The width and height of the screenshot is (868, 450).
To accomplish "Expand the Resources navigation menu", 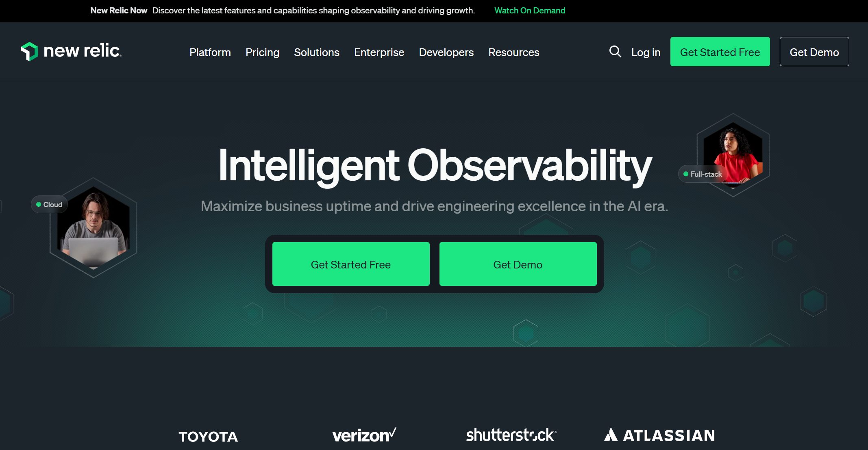I will tap(513, 52).
